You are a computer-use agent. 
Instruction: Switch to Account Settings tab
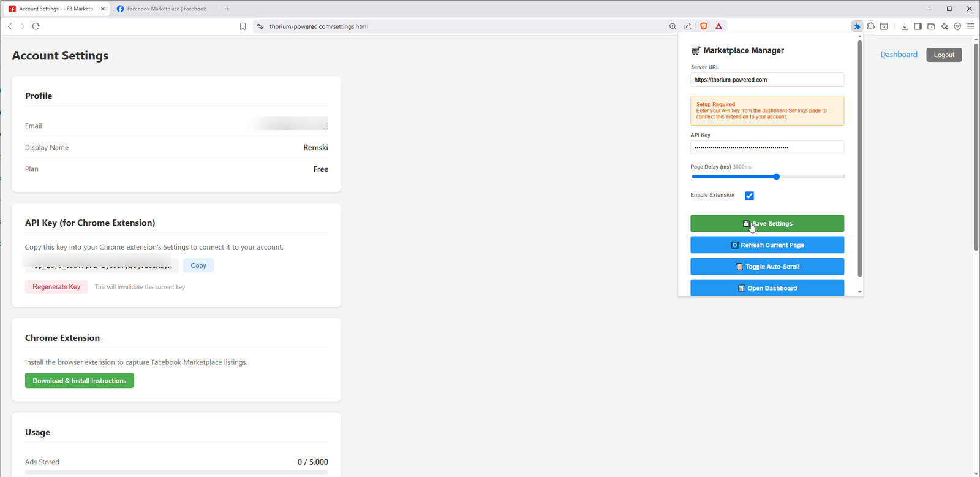click(56, 9)
